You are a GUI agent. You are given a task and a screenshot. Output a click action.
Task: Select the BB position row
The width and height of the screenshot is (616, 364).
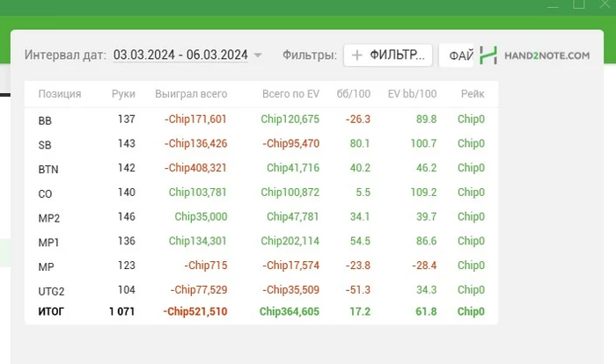click(x=261, y=120)
